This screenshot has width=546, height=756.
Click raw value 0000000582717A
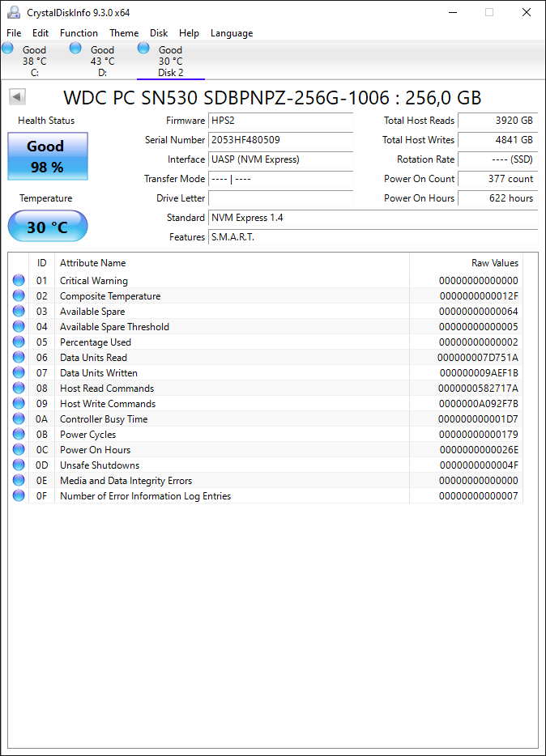click(478, 389)
